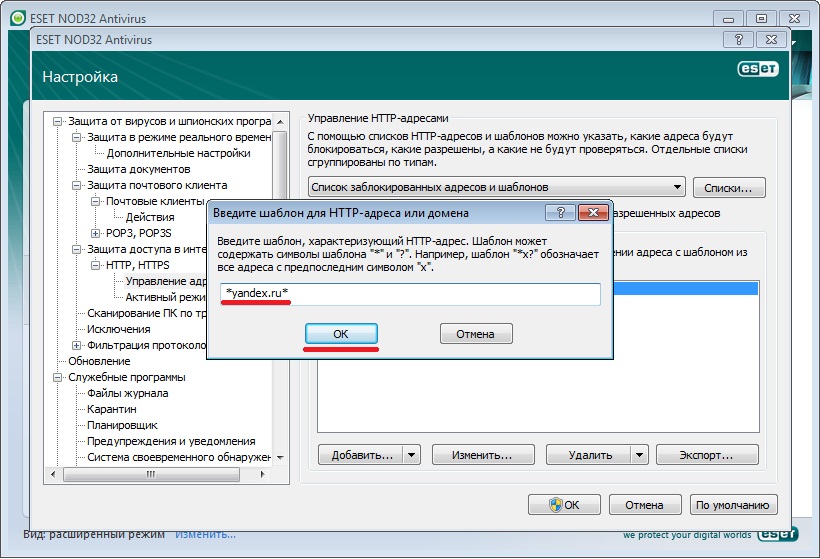Open help in the pattern dialog
The width and height of the screenshot is (820, 559).
coord(560,213)
